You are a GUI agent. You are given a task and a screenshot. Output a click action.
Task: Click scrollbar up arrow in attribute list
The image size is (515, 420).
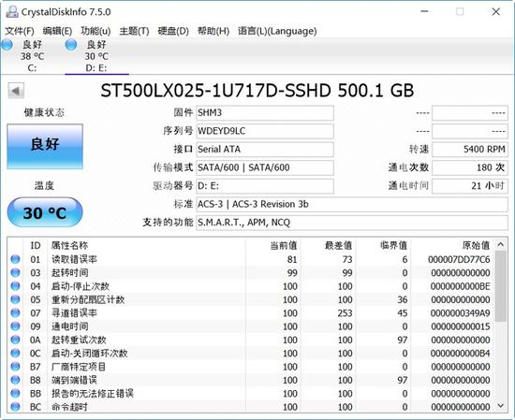(501, 244)
